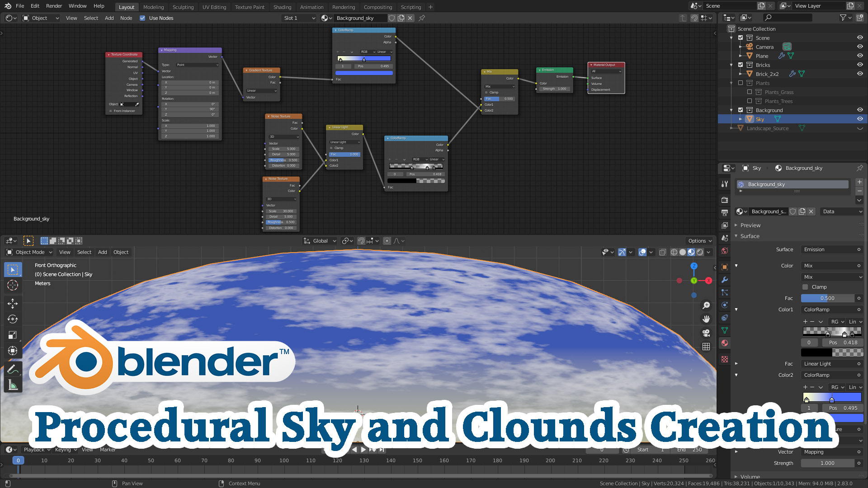Open the Render properties tab
The height and width of the screenshot is (488, 868).
point(725,200)
